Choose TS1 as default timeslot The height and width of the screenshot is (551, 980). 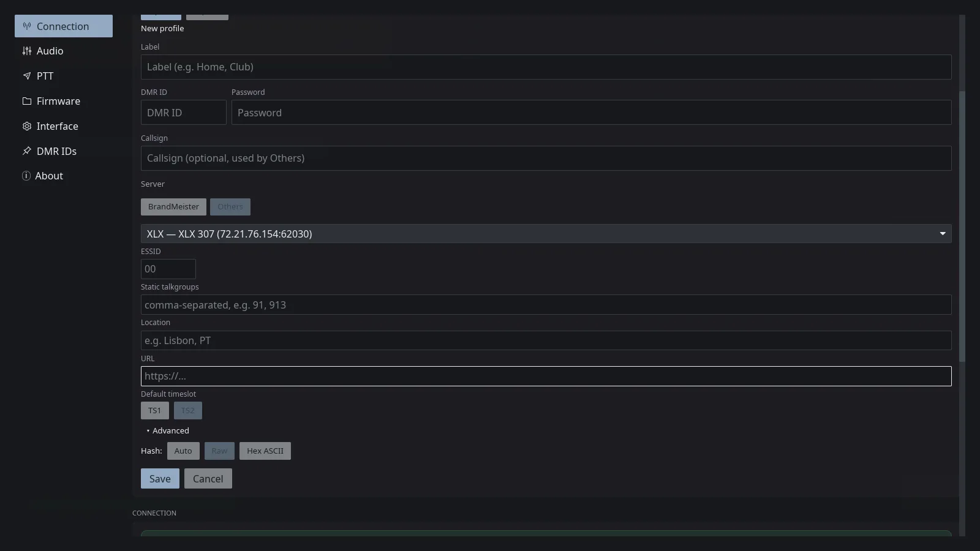[x=154, y=411]
